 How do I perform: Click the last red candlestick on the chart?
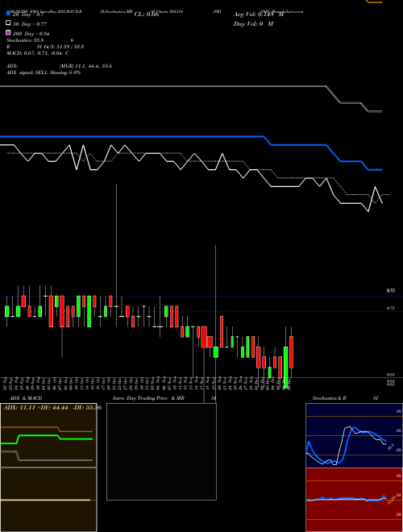291,351
